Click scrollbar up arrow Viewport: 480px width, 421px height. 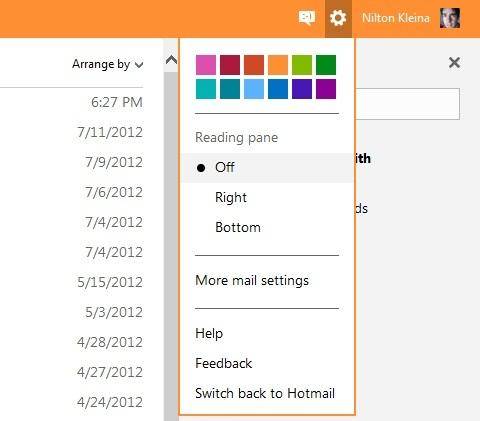(171, 60)
